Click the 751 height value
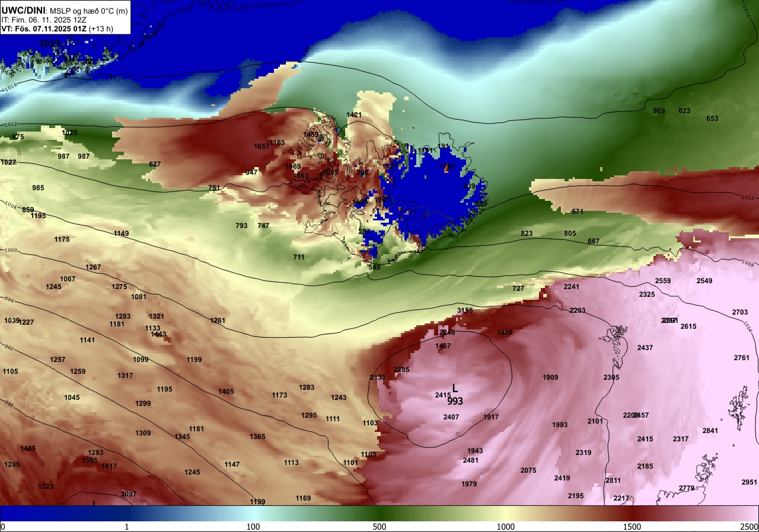 pyautogui.click(x=214, y=188)
